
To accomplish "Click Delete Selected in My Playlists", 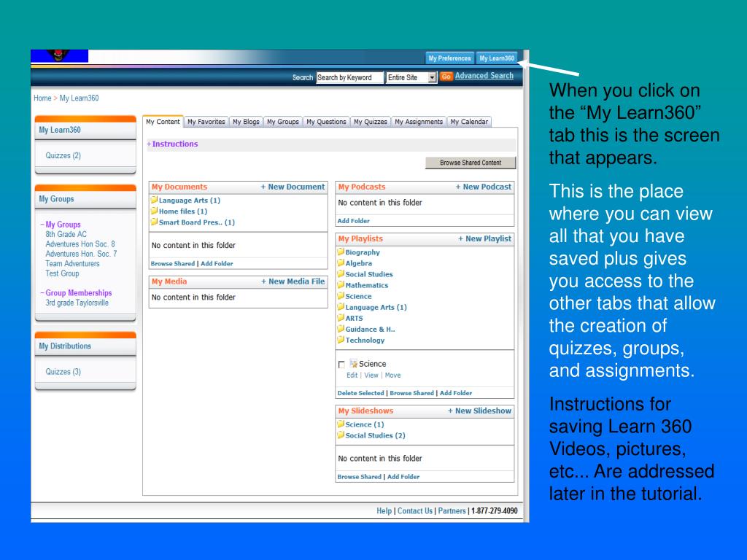I will coord(360,393).
